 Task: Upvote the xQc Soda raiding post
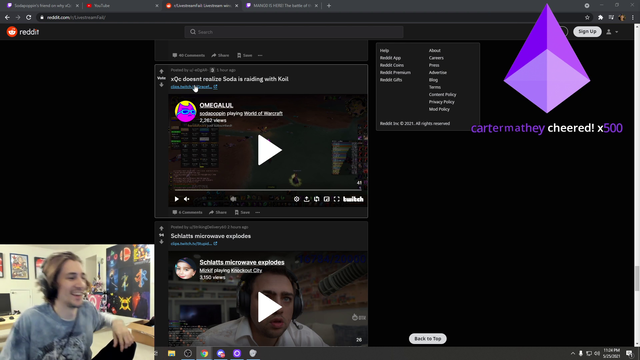tap(161, 71)
